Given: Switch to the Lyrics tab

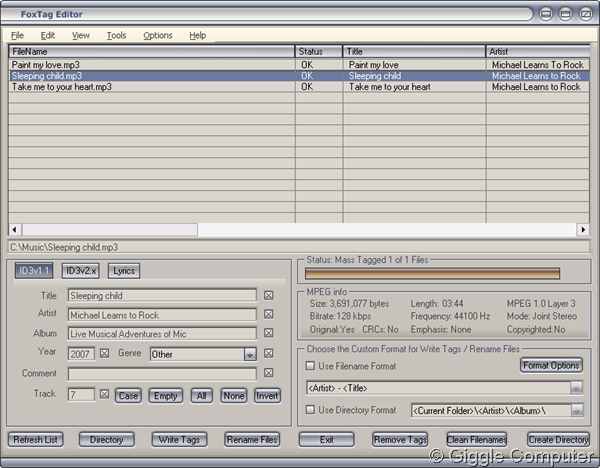Looking at the screenshot, I should pyautogui.click(x=124, y=271).
